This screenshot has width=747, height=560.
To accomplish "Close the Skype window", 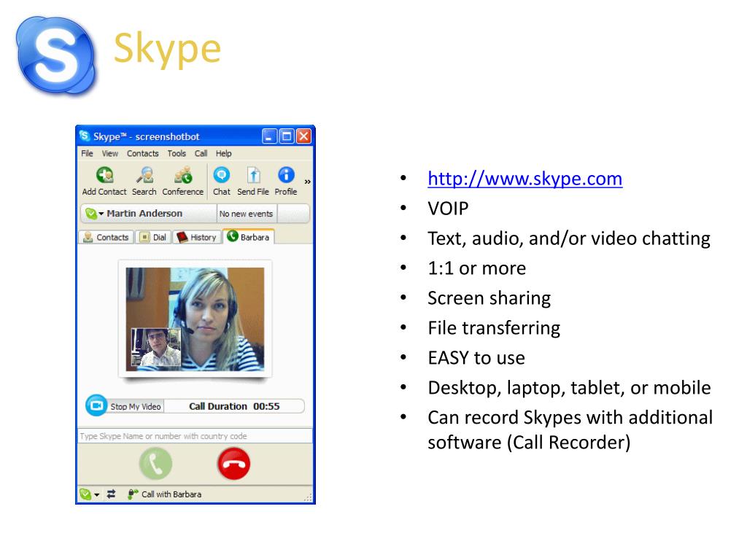I will (303, 136).
